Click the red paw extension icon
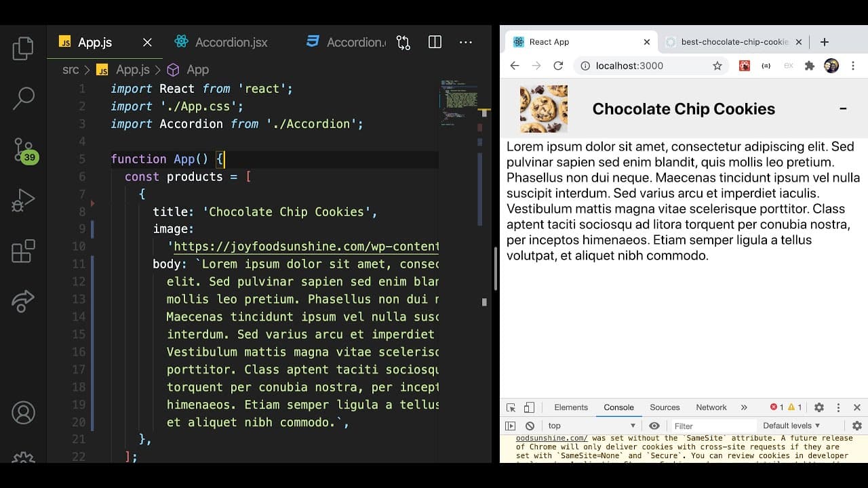Screen dimensions: 868x488 [x=745, y=66]
